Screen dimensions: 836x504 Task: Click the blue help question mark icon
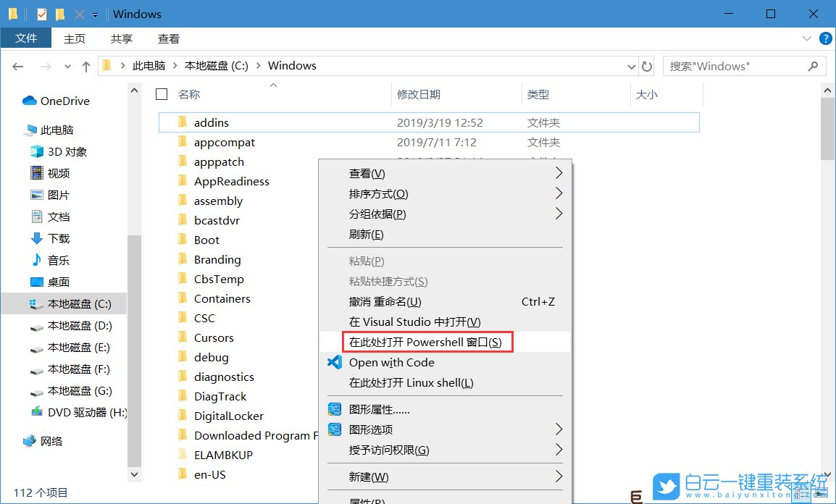(825, 38)
